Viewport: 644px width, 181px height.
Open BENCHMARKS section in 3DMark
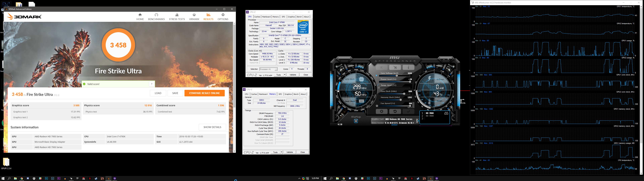[x=156, y=17]
